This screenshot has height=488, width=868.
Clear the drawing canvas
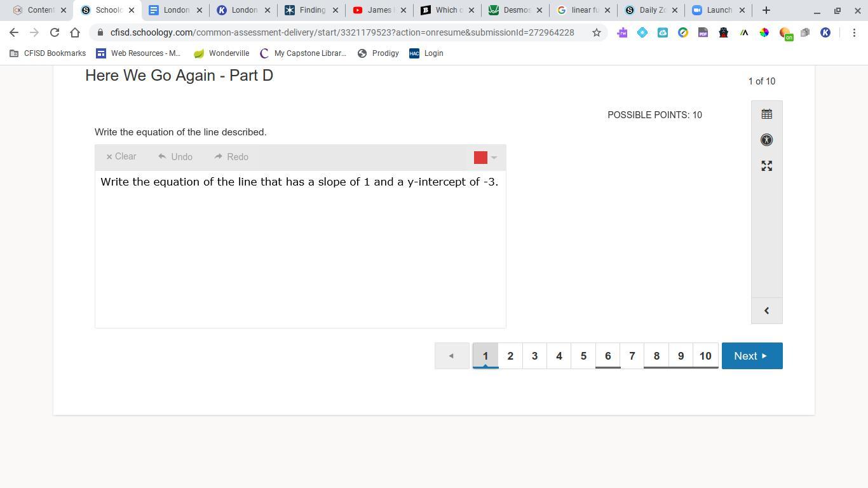pos(121,157)
